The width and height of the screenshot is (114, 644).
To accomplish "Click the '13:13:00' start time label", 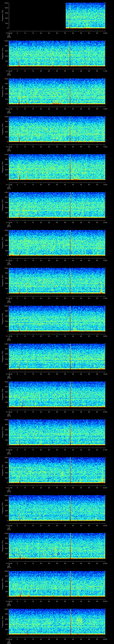I will 9,184.
